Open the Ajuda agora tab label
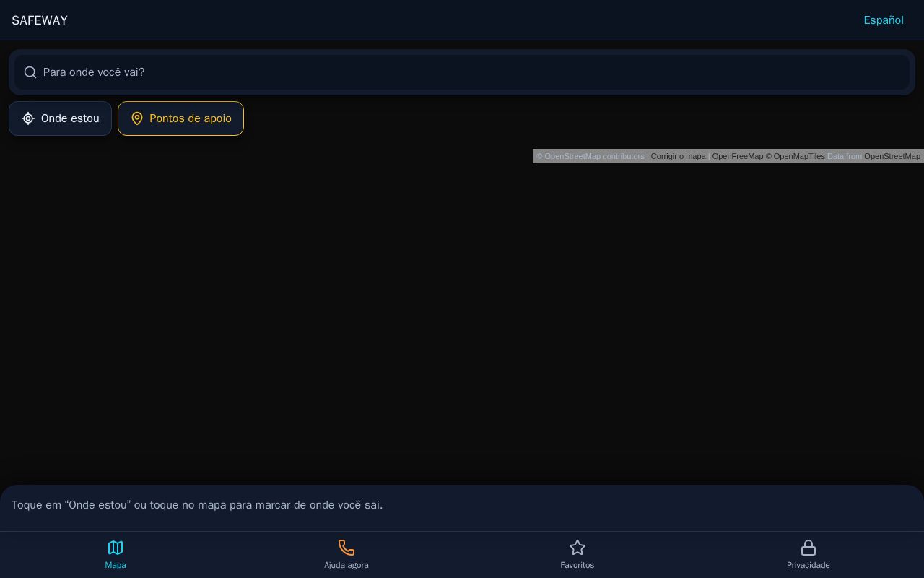 tap(346, 565)
